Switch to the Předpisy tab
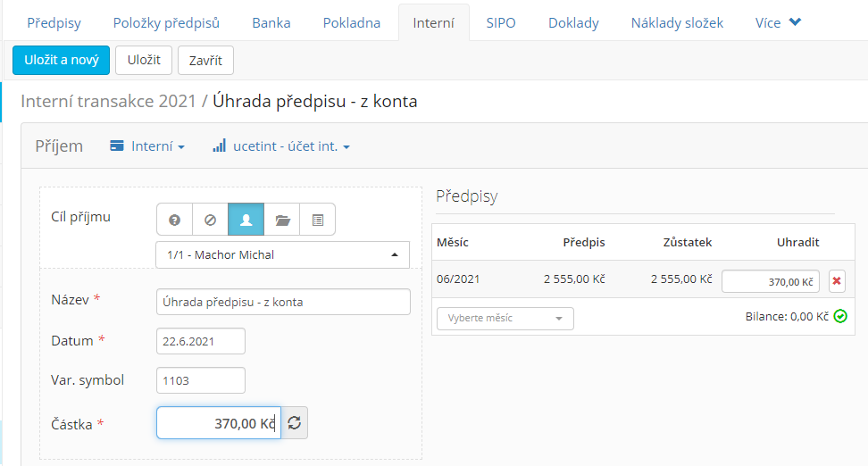The height and width of the screenshot is (466, 868). coord(54,22)
